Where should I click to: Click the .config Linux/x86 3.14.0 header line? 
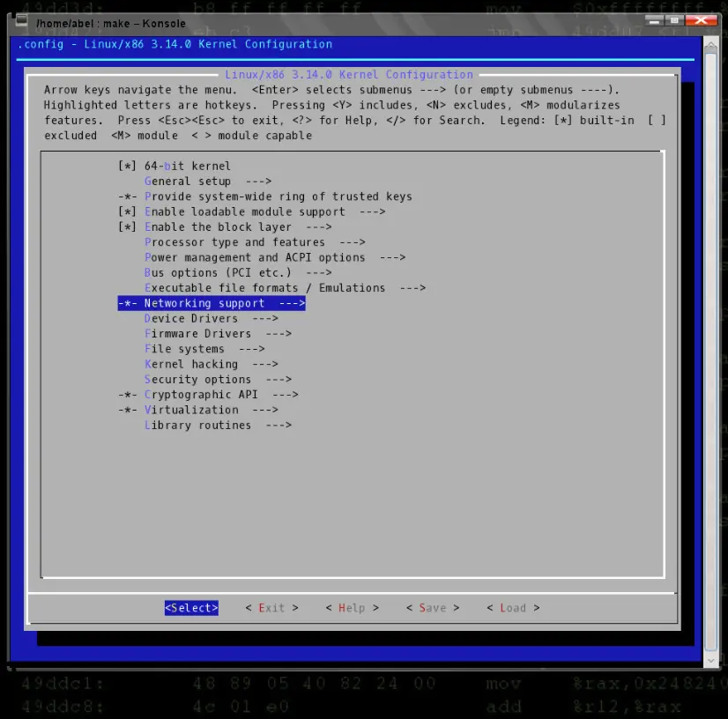pos(175,44)
